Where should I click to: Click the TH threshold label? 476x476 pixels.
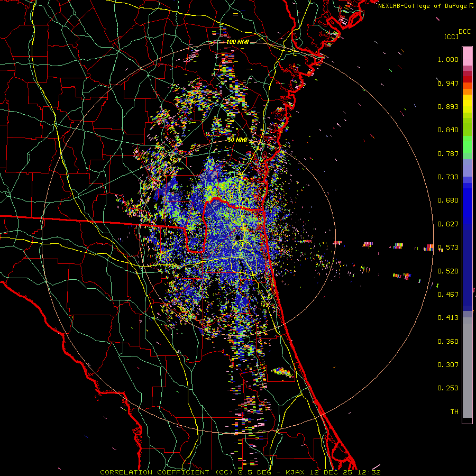point(454,412)
